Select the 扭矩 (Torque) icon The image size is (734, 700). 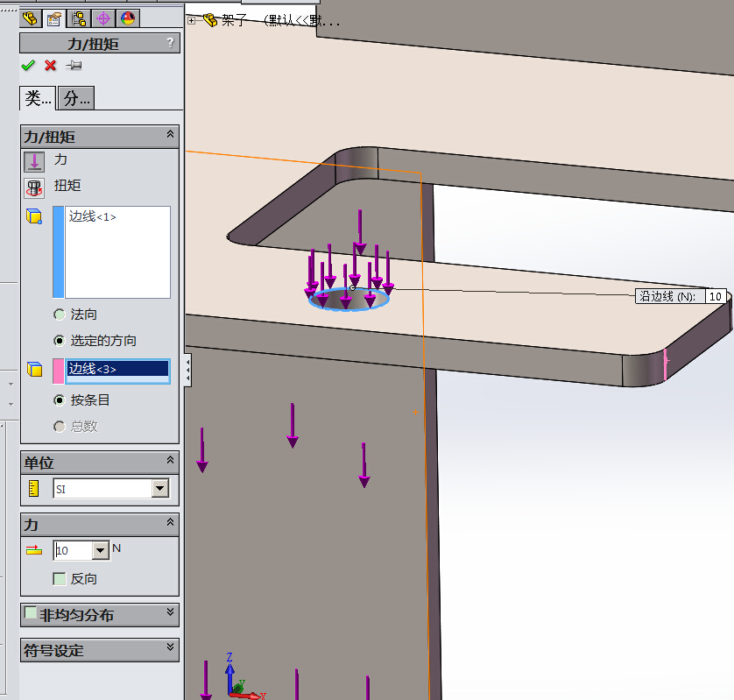point(34,187)
